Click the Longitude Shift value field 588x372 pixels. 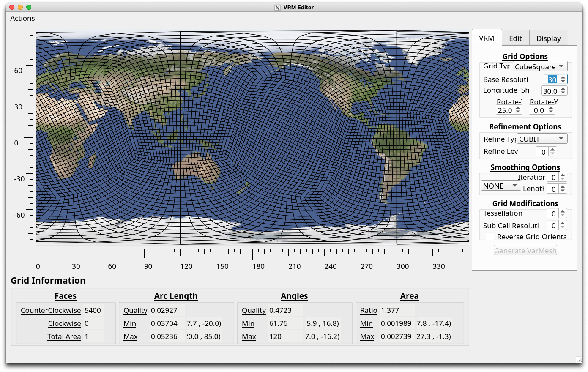tap(550, 91)
